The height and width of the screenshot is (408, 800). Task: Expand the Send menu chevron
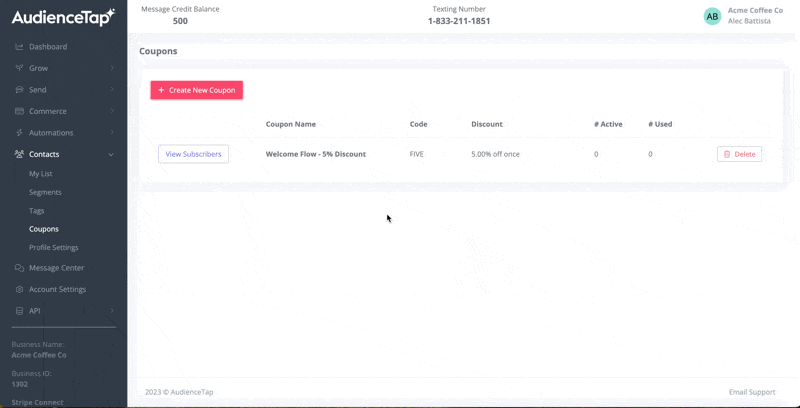[112, 90]
